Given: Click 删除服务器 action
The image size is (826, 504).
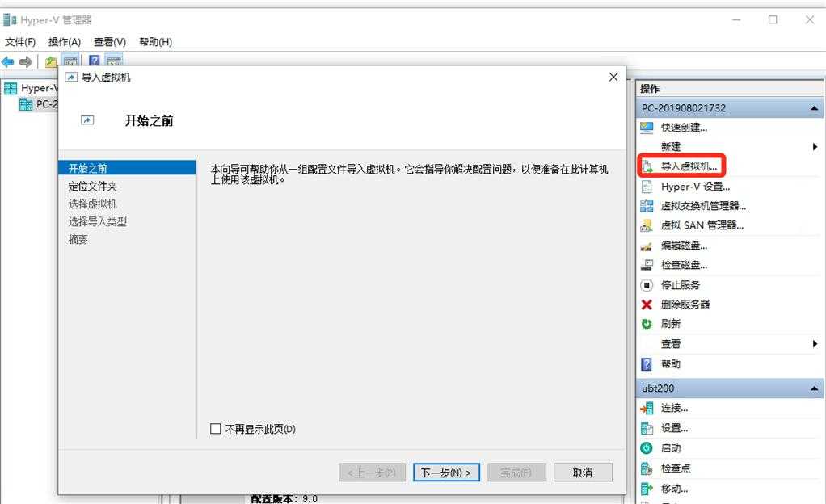Looking at the screenshot, I should pyautogui.click(x=685, y=304).
